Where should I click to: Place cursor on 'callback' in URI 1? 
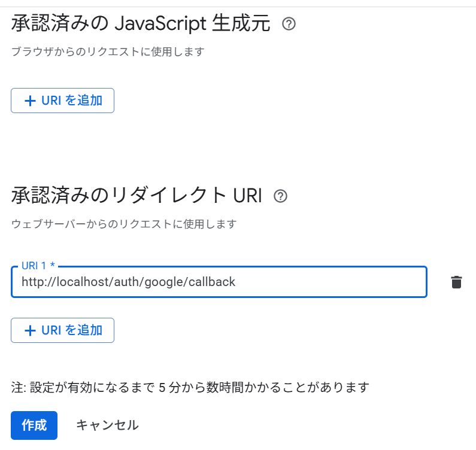(x=212, y=282)
